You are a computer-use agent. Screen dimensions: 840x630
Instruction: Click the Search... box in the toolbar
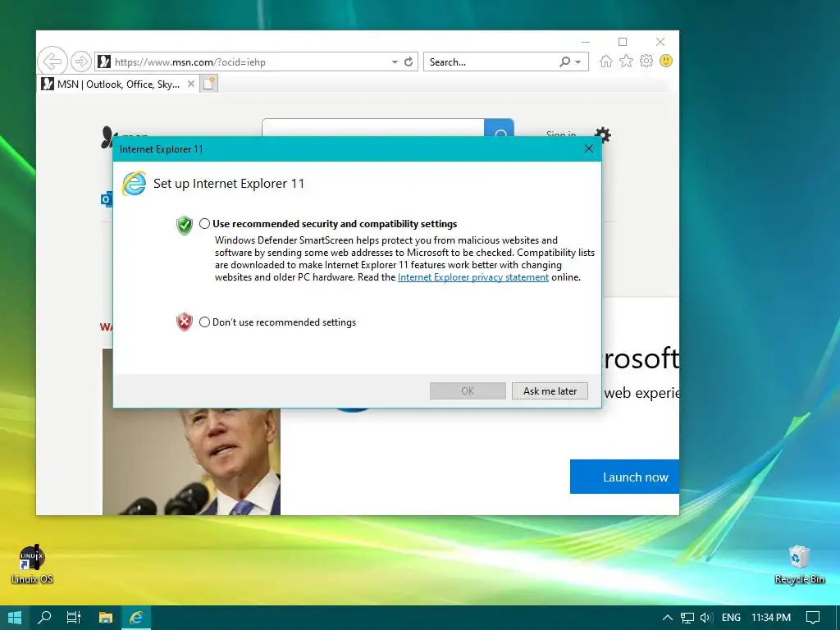(x=491, y=62)
